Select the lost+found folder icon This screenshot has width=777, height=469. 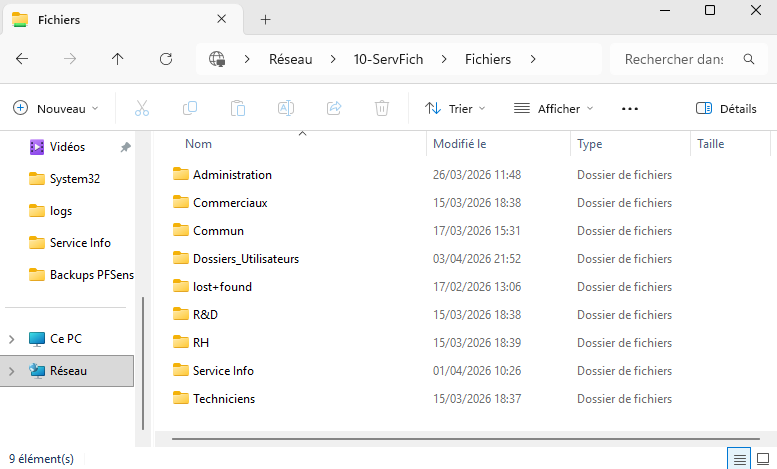[180, 286]
